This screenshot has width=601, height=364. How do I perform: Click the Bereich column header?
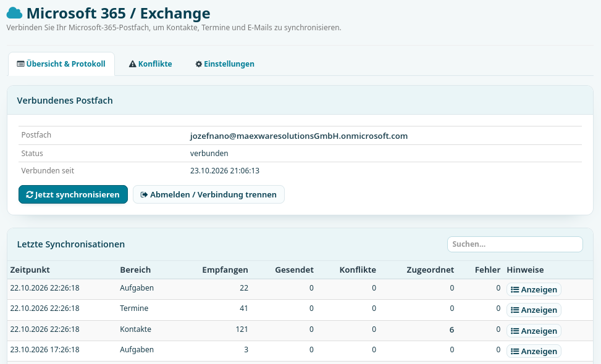[x=135, y=270]
